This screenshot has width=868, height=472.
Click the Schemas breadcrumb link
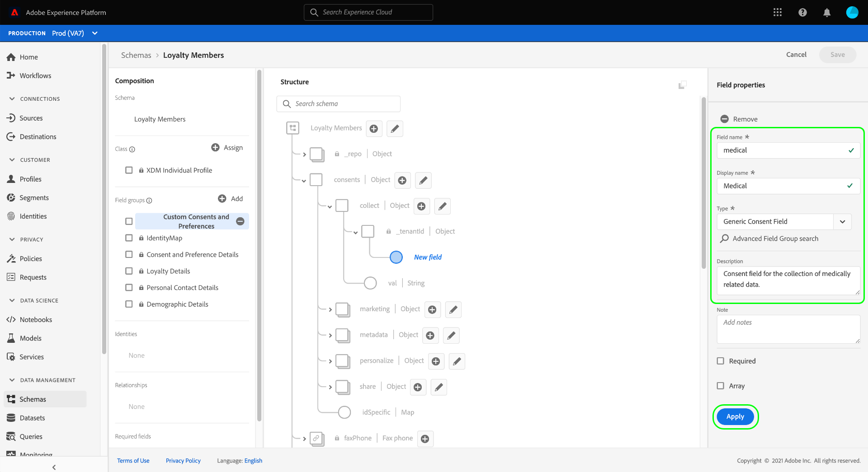136,55
